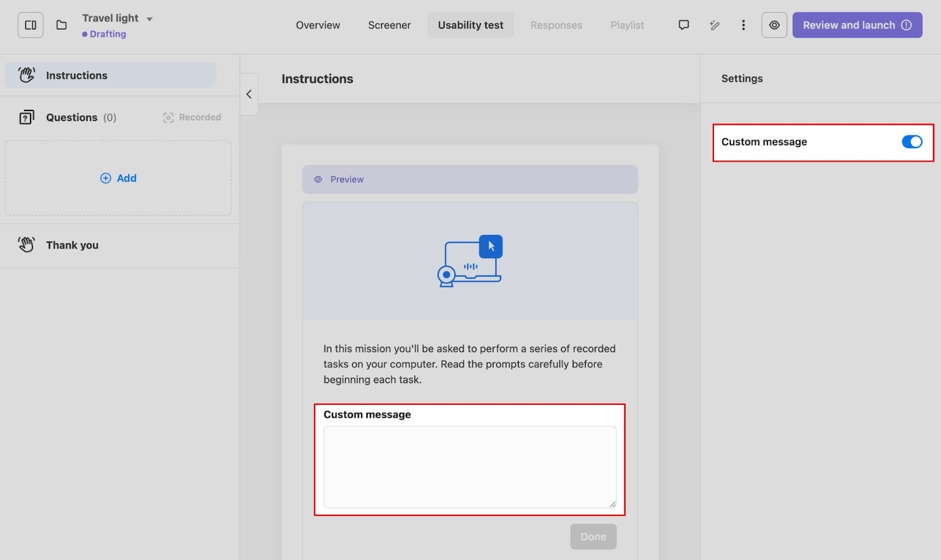Open the comments speech bubble icon
This screenshot has height=560, width=941.
click(683, 25)
